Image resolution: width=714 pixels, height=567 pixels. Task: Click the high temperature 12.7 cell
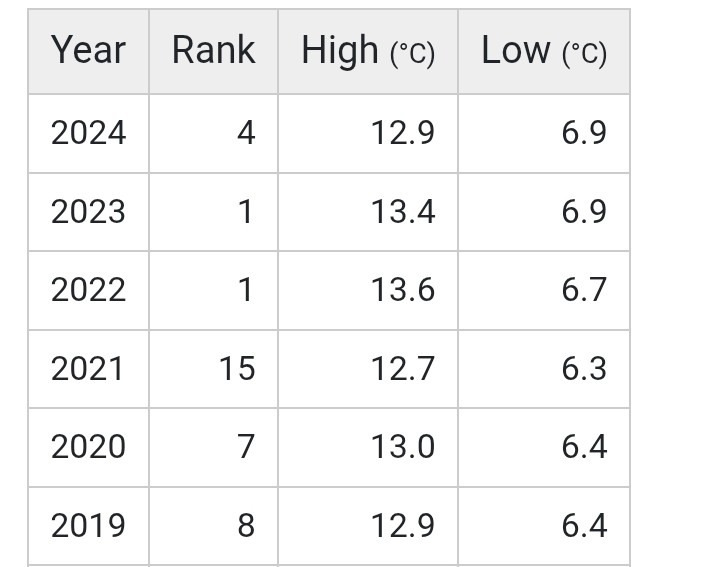[x=403, y=369]
